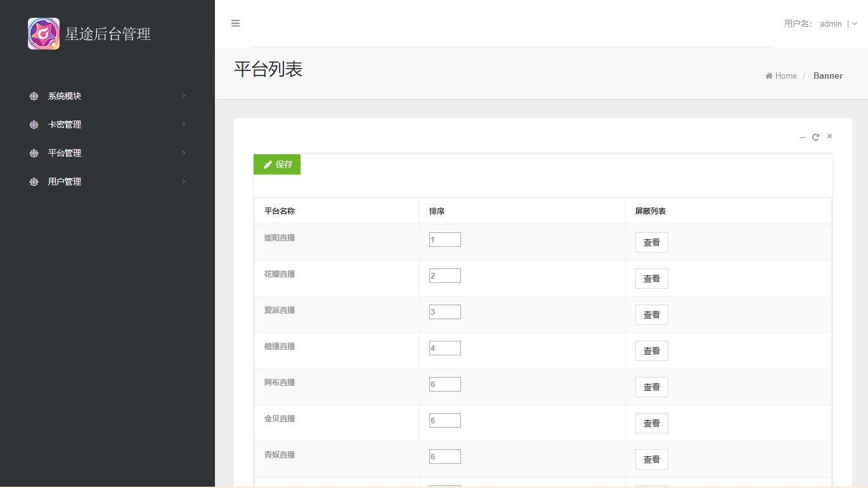Focus the sort order field for 暖阳直播
868x488 pixels.
[x=445, y=240]
